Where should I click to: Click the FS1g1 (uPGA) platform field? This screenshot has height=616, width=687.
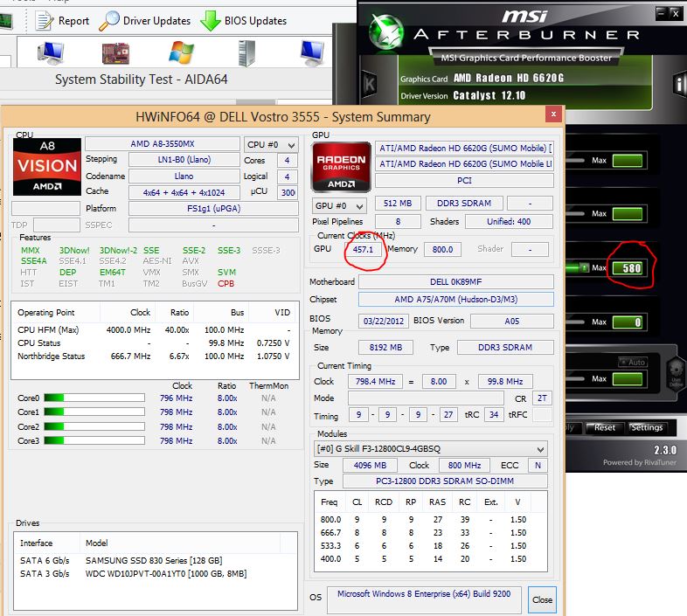pyautogui.click(x=213, y=209)
